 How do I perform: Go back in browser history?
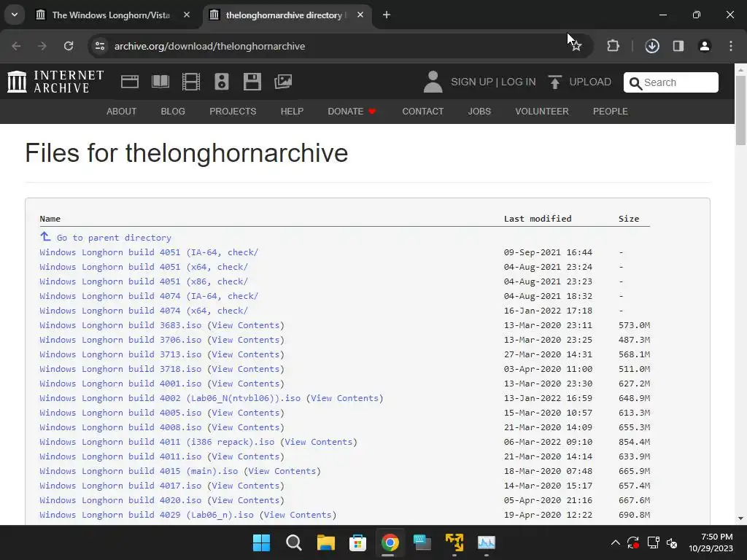16,46
